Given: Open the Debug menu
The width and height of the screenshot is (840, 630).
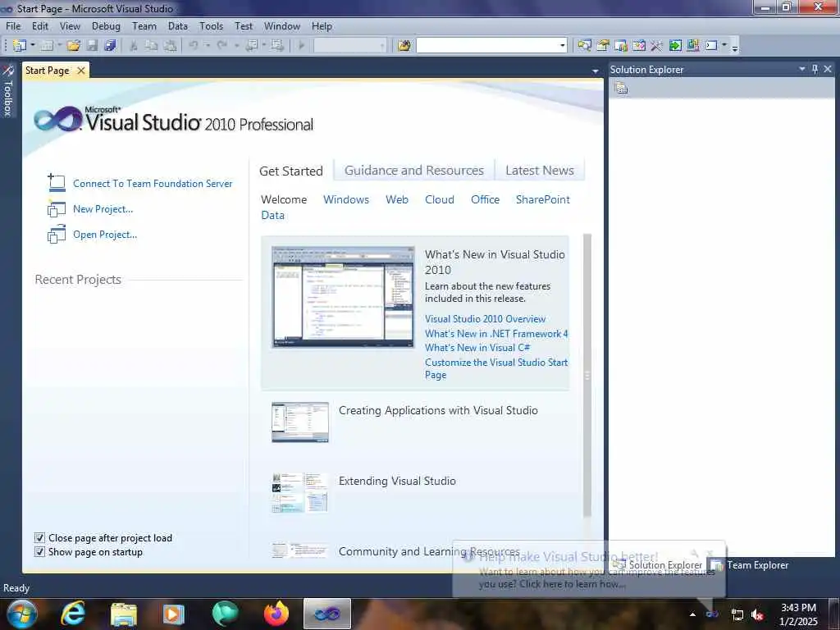Looking at the screenshot, I should click(x=106, y=25).
